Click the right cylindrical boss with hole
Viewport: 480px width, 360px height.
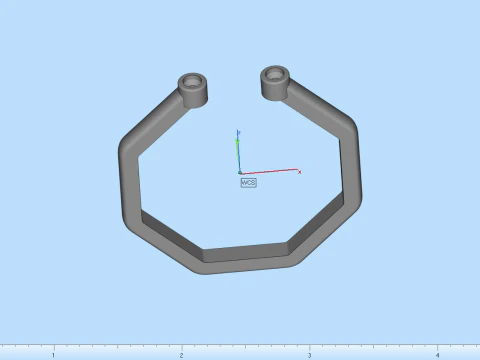[275, 83]
